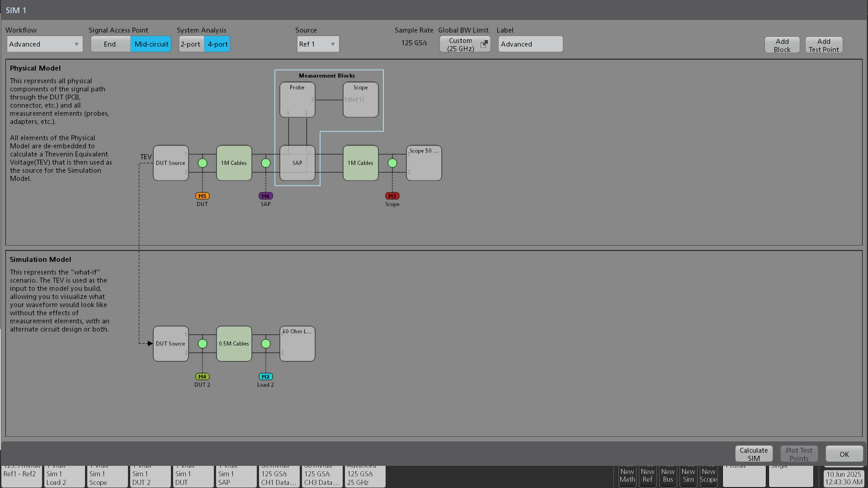Screen dimensions: 868x488
Task: Set Signal Access Point to End
Action: click(110, 44)
